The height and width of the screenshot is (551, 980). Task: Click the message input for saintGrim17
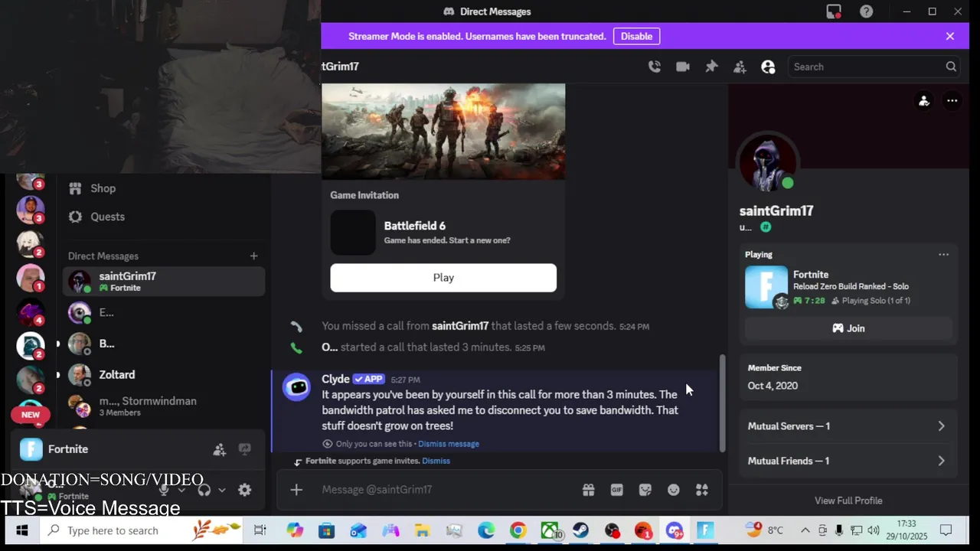click(x=444, y=490)
